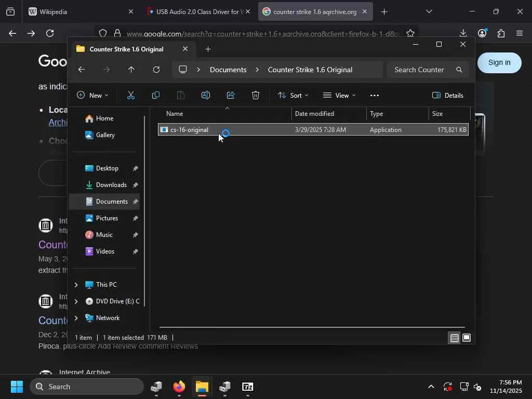Copy the selected file in File Explorer
Screen dimensions: 532x399
point(156,96)
